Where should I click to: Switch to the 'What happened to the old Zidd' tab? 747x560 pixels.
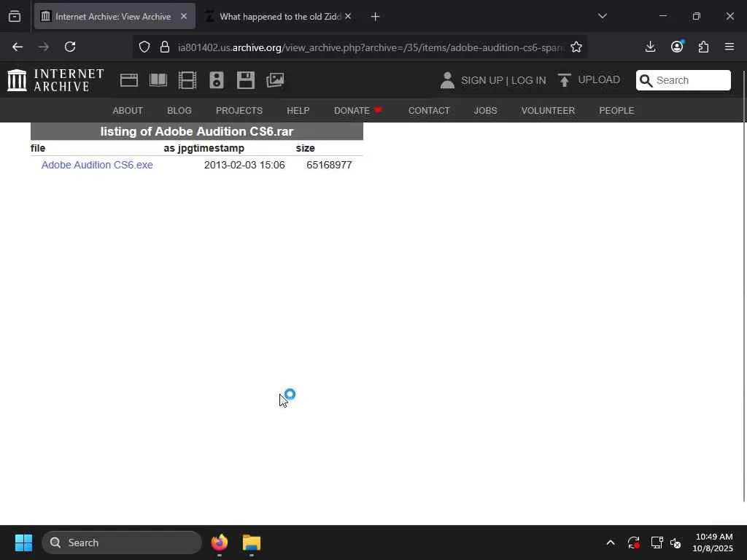coord(279,16)
